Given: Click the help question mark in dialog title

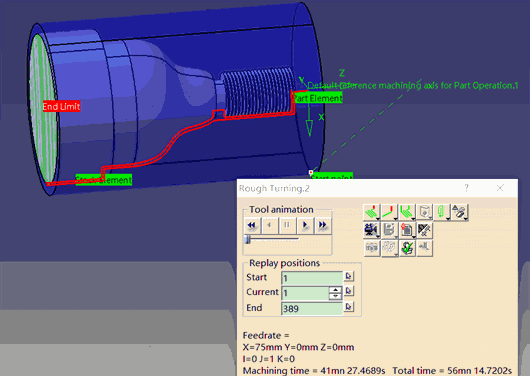Looking at the screenshot, I should coord(466,188).
